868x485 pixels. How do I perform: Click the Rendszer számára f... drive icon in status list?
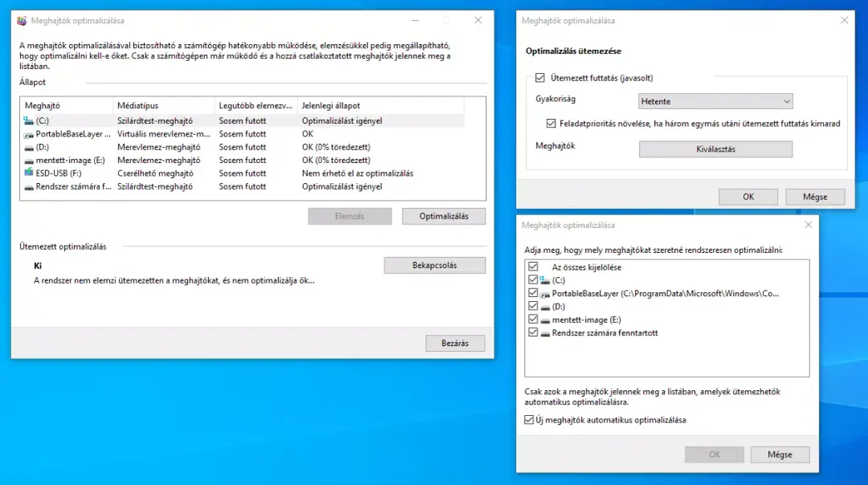click(29, 187)
